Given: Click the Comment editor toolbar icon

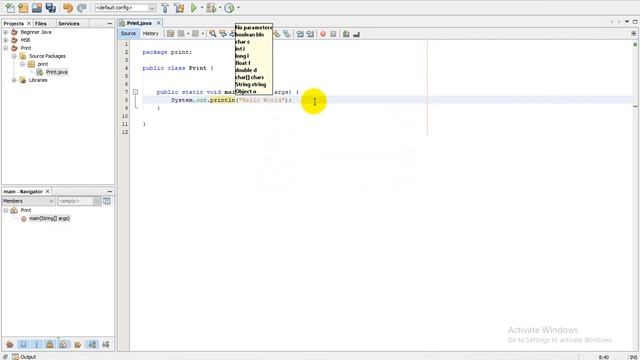Looking at the screenshot, I should 346,34.
